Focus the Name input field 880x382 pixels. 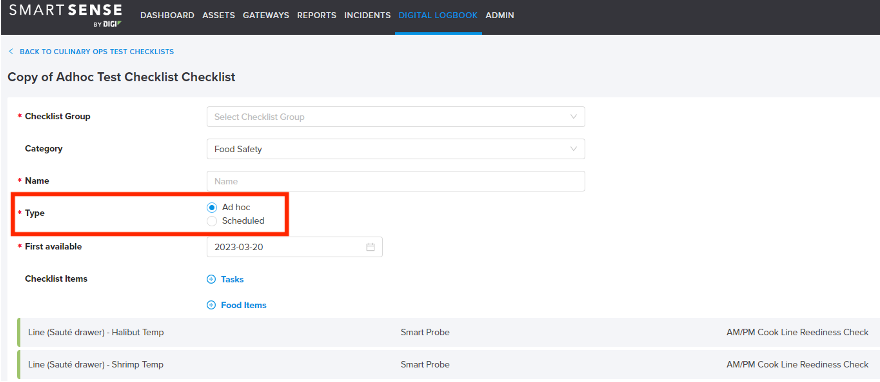pyautogui.click(x=396, y=182)
